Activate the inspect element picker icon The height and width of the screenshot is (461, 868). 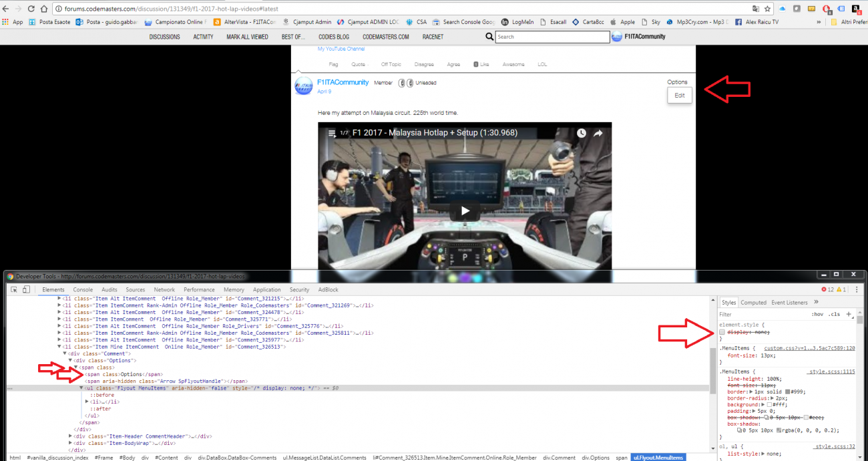pos(13,290)
